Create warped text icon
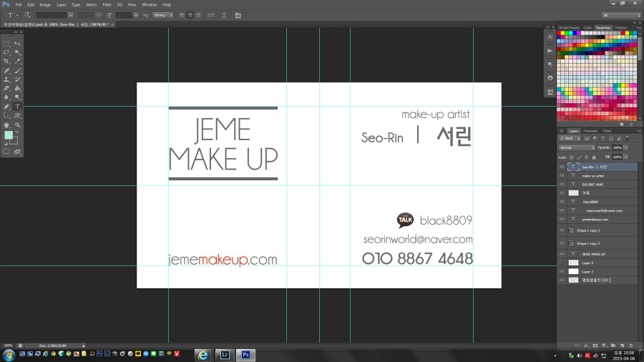Image resolution: width=644 pixels, height=362 pixels. pos(224,15)
